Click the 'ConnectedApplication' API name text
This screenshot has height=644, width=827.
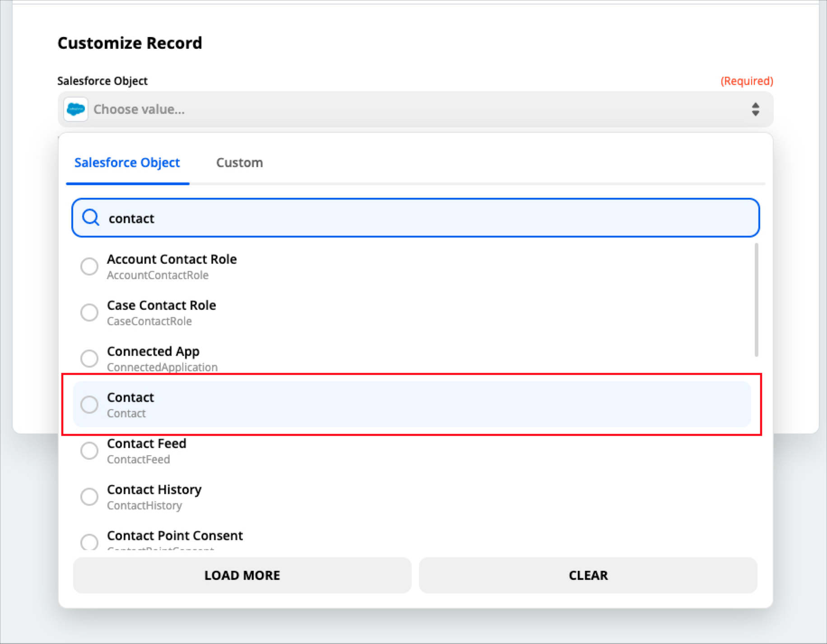162,367
